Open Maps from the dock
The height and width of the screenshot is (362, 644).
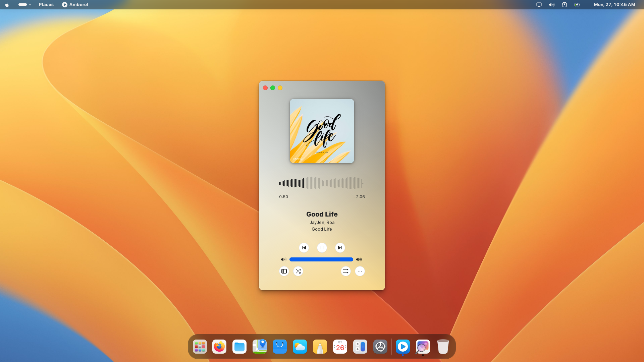260,347
